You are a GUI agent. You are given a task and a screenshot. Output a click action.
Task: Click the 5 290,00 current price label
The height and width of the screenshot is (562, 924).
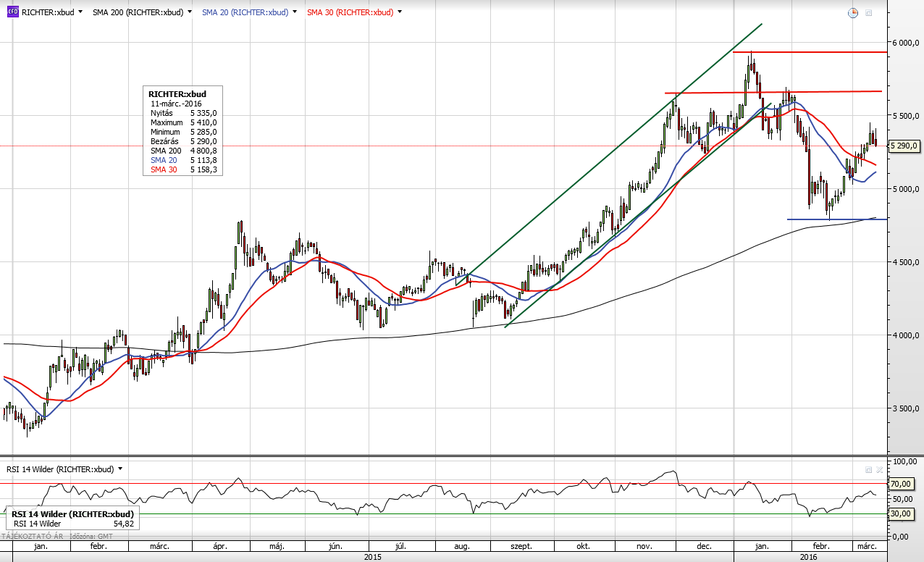click(x=904, y=146)
